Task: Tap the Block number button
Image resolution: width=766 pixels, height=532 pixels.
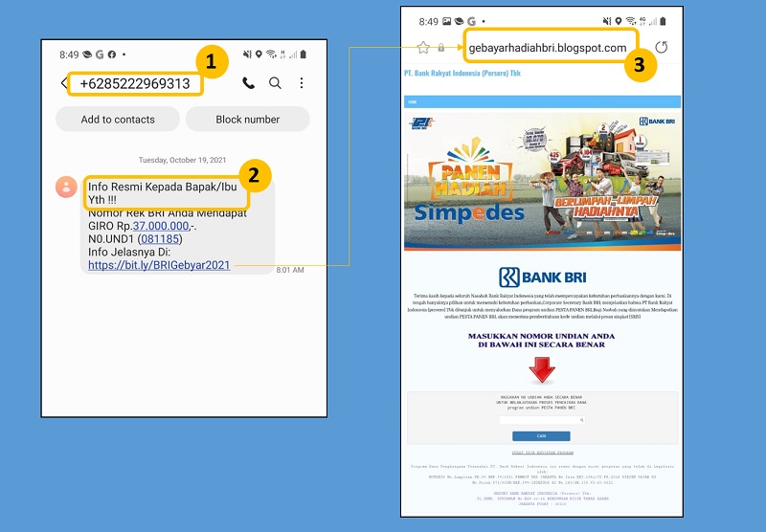Action: coord(248,119)
